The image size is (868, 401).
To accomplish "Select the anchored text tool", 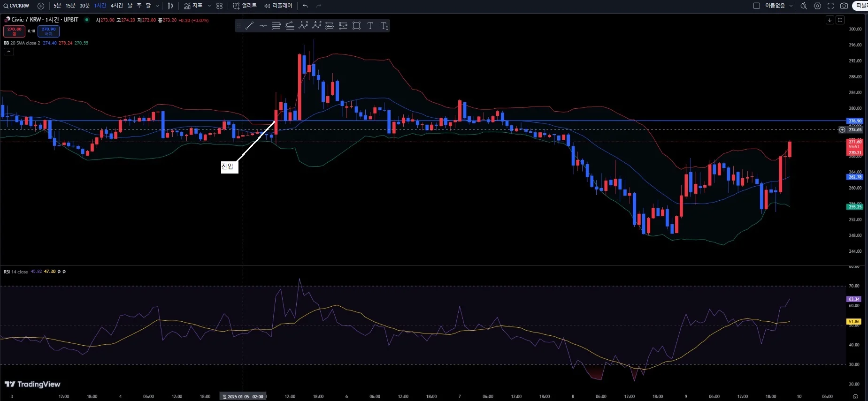I will click(x=384, y=26).
